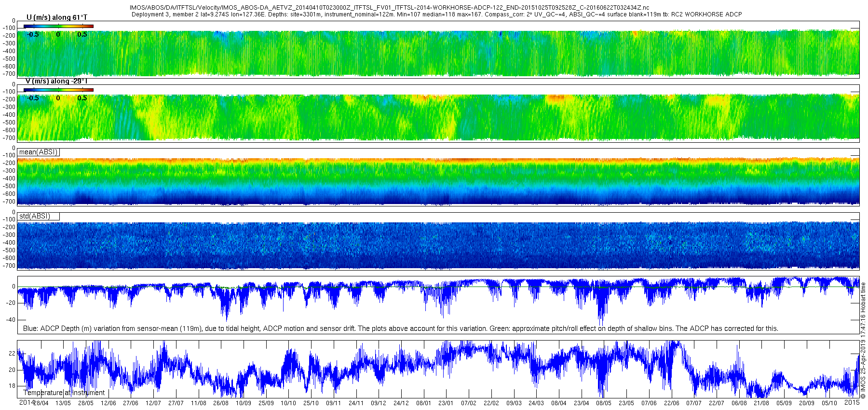Click the 07/02 date tick label
The width and height of the screenshot is (868, 410).
coord(469,403)
